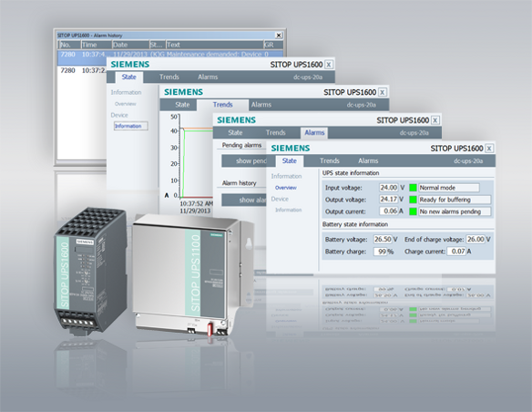532x412 pixels.
Task: Sort alarm history by Date column
Action: coord(130,45)
